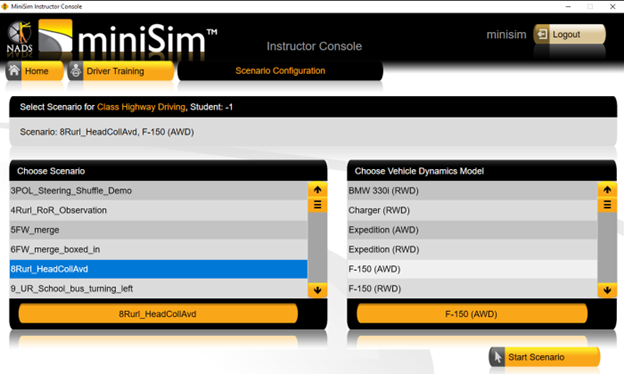Select scenario 4Rurl_RoR_Observation
The image size is (624, 374).
pyautogui.click(x=158, y=210)
